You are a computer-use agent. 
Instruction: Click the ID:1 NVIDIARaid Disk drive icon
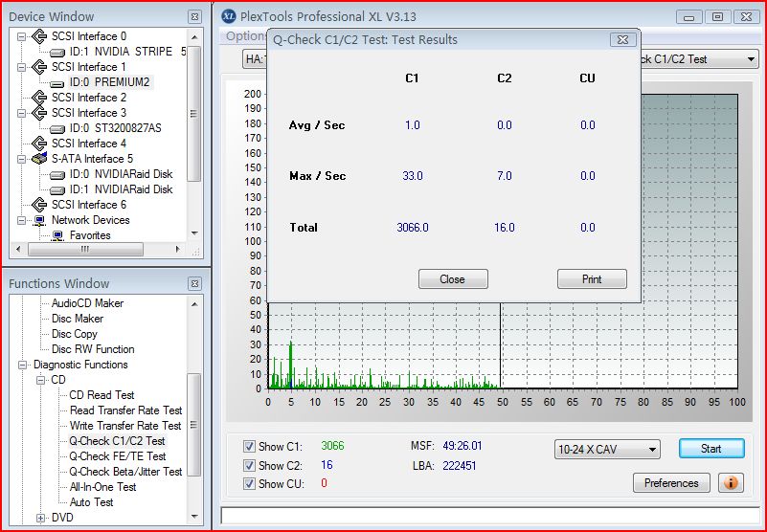pos(57,189)
